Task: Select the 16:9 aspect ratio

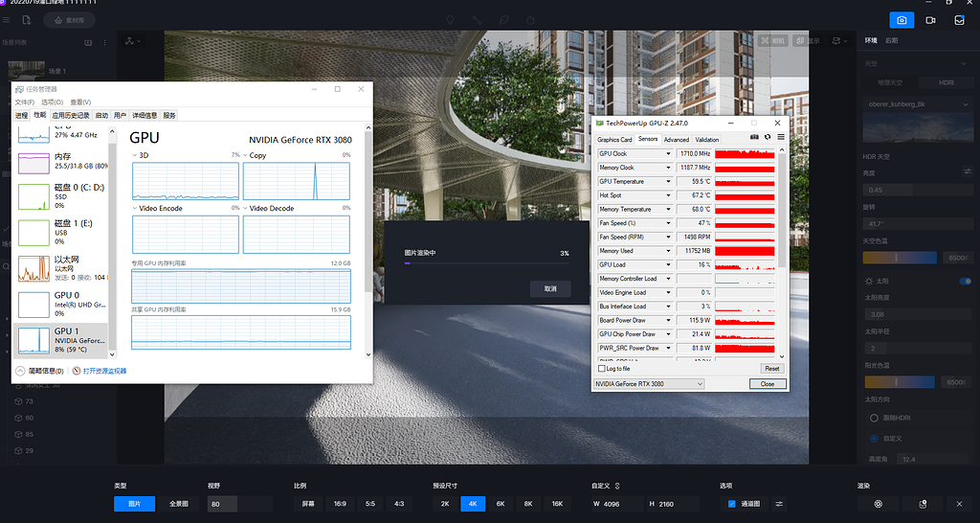Action: pyautogui.click(x=340, y=504)
